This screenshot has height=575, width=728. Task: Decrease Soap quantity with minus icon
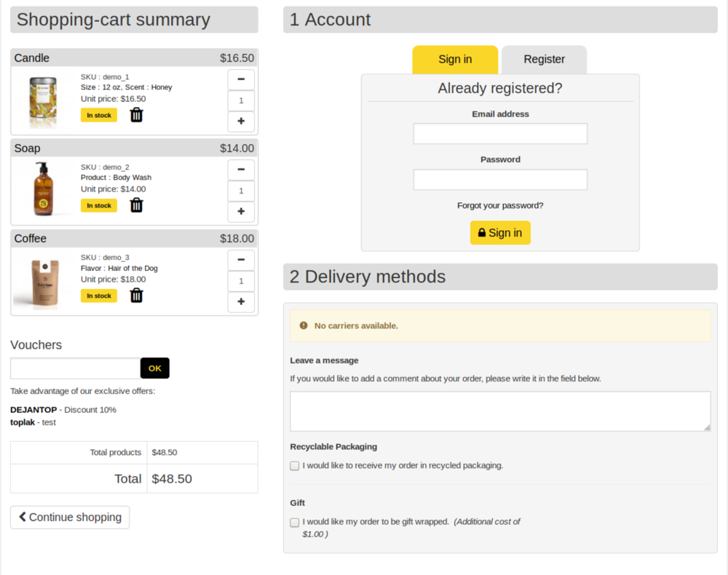[240, 170]
